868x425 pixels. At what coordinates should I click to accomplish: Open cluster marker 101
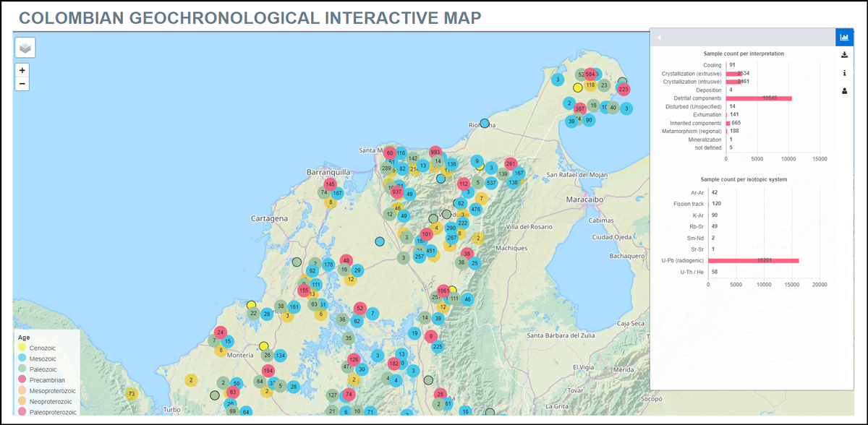tap(427, 234)
